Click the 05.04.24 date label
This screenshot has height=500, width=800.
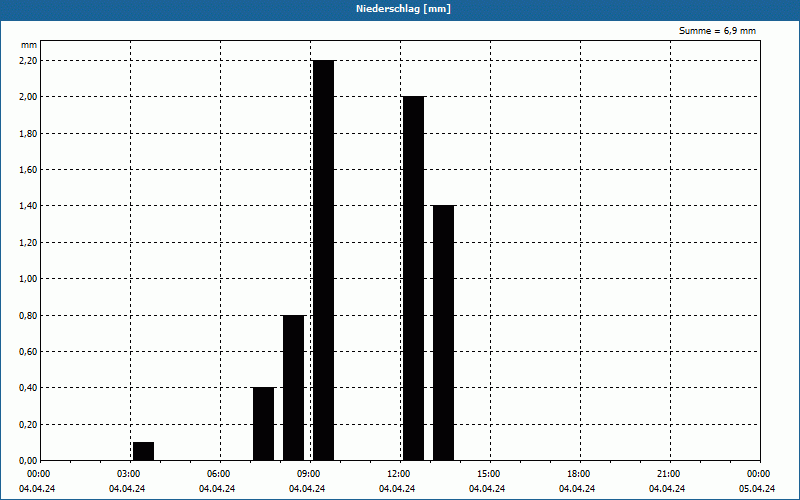click(x=757, y=489)
